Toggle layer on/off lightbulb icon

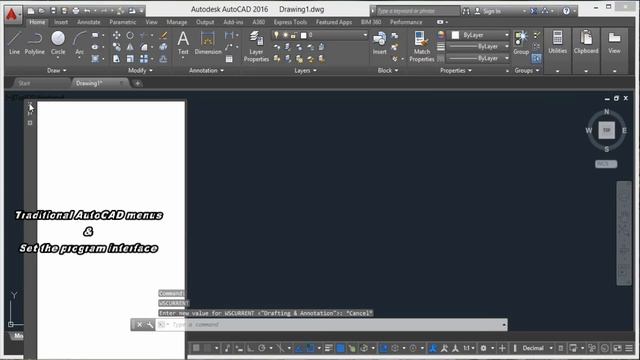(x=276, y=35)
